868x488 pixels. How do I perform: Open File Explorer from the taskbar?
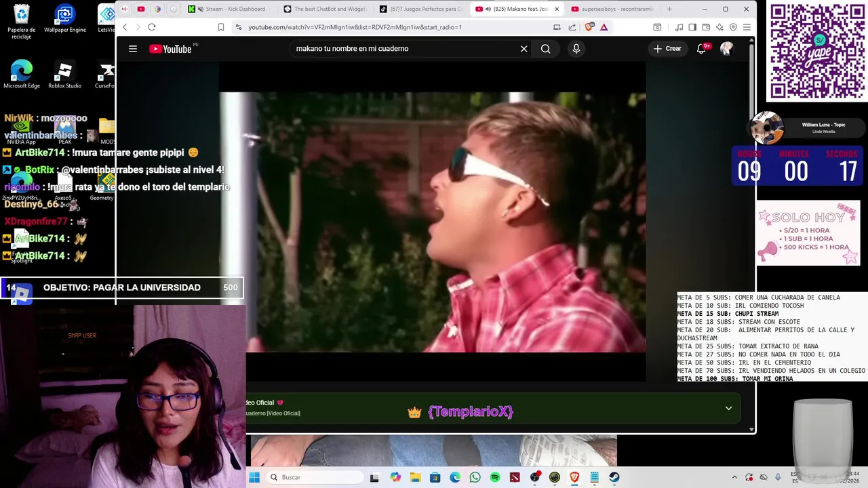(x=415, y=477)
